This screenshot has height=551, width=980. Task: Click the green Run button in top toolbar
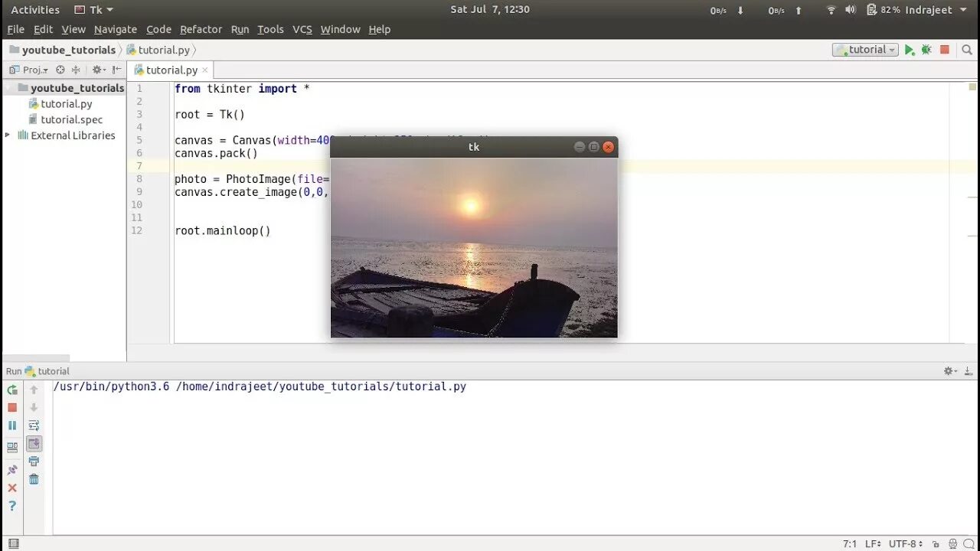[910, 50]
